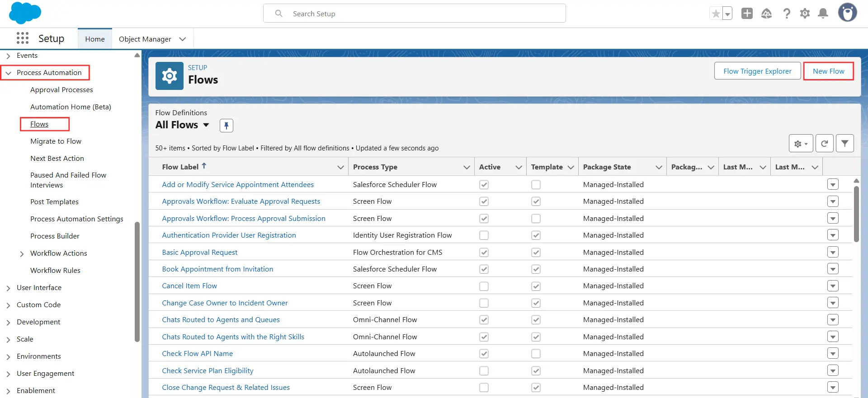Toggle Active checkbox for Change Case Owner to Incident Owner
The width and height of the screenshot is (868, 398).
point(484,303)
